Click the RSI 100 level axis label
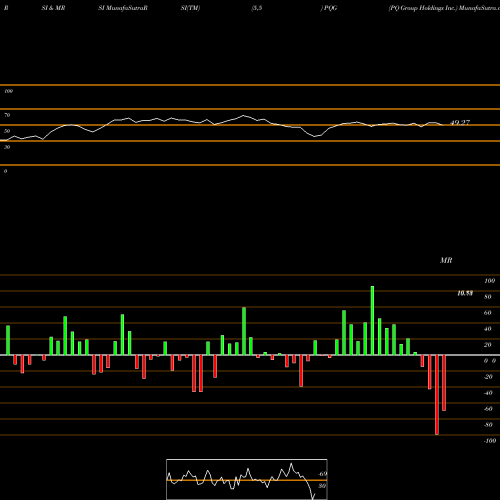 (x=8, y=91)
